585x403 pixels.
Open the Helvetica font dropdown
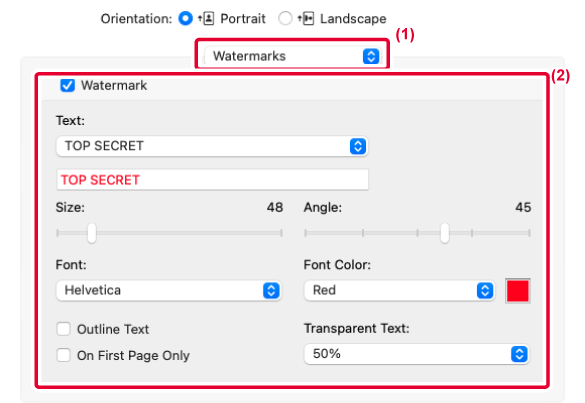coord(169,290)
